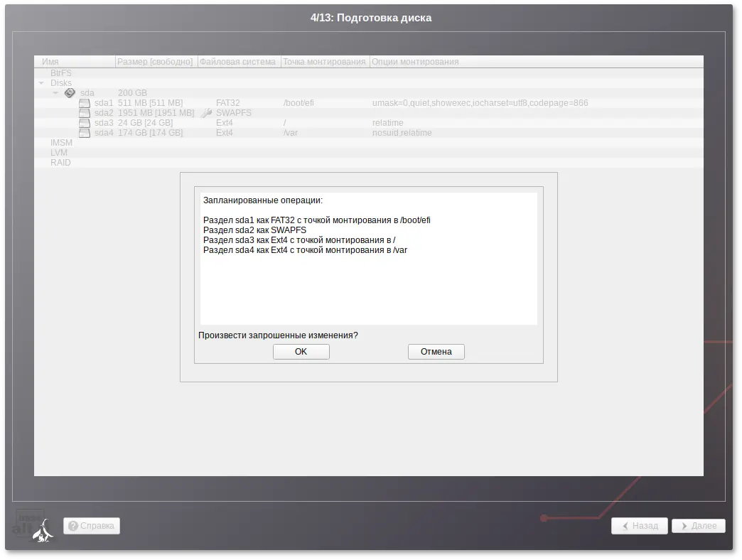Select the sda1 partition row name
This screenshot has height=560, width=742.
104,102
